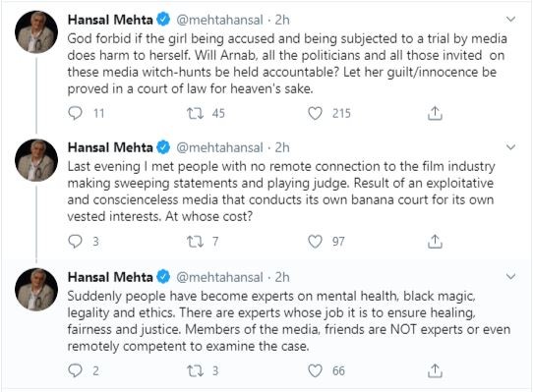Viewport: 533px width, 392px height.
Task: Share the tweet about mental health experts
Action: [x=435, y=370]
